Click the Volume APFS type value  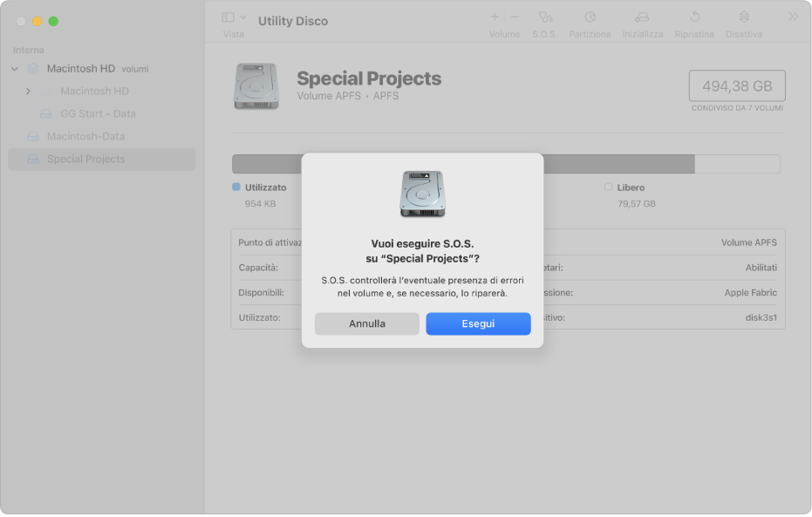click(x=749, y=242)
